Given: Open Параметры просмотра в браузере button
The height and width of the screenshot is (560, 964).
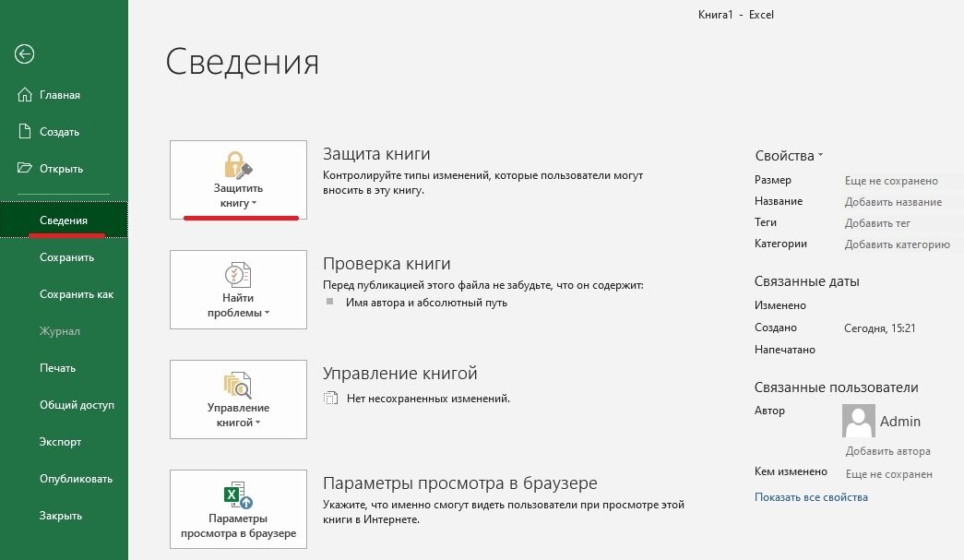Looking at the screenshot, I should coord(238,509).
